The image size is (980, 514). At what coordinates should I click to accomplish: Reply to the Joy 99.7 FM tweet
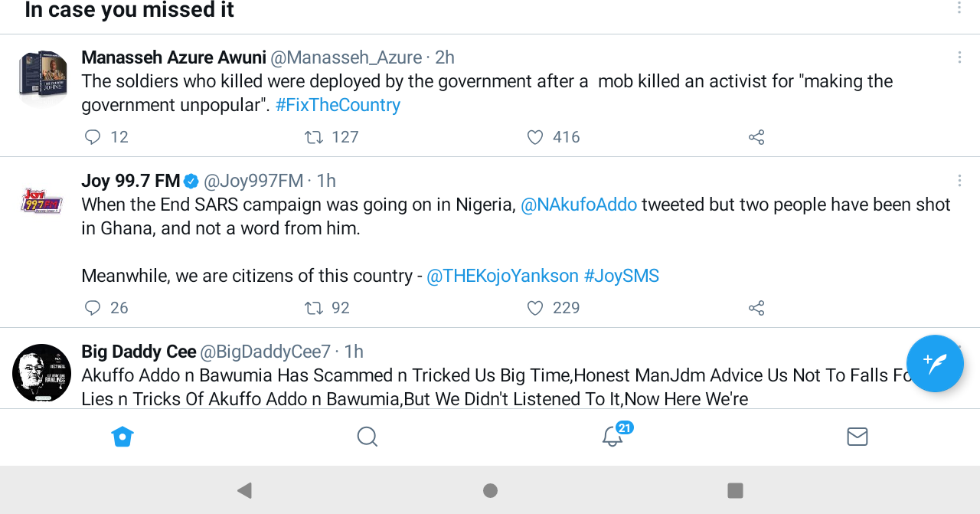point(93,309)
